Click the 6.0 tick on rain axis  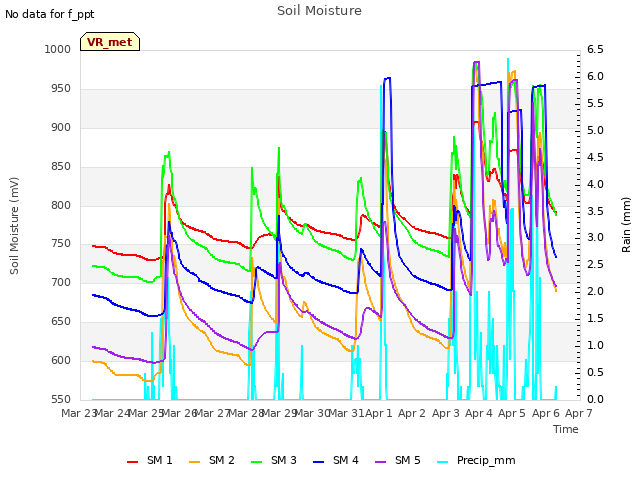click(595, 76)
